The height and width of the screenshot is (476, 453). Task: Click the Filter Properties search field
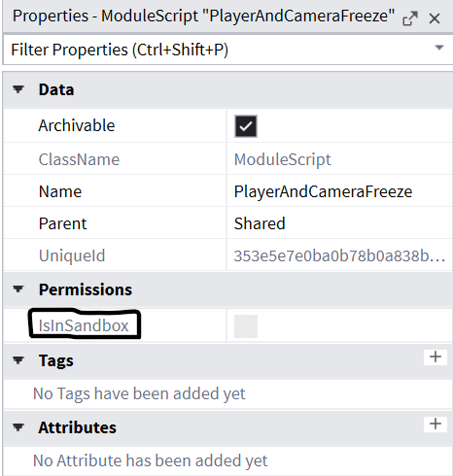pos(221,50)
